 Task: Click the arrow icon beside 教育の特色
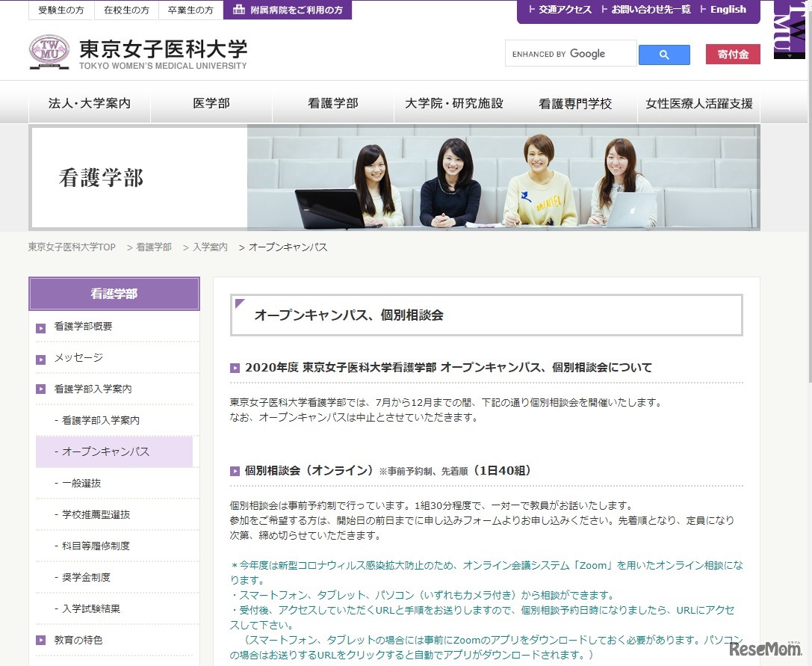click(40, 640)
